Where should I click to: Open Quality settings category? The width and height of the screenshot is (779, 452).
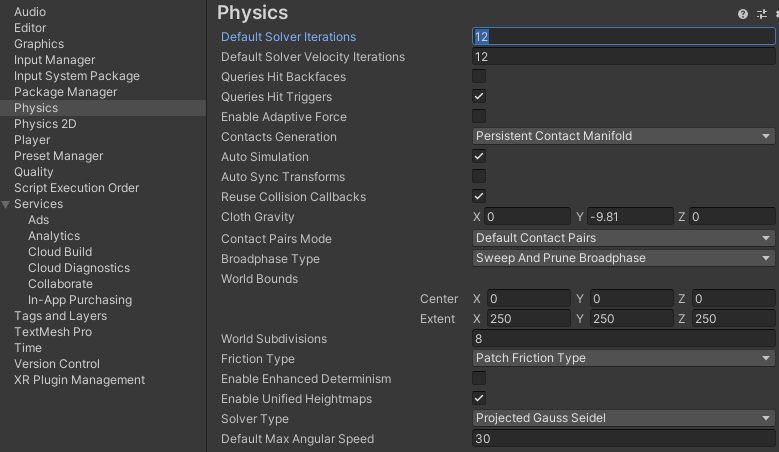33,172
